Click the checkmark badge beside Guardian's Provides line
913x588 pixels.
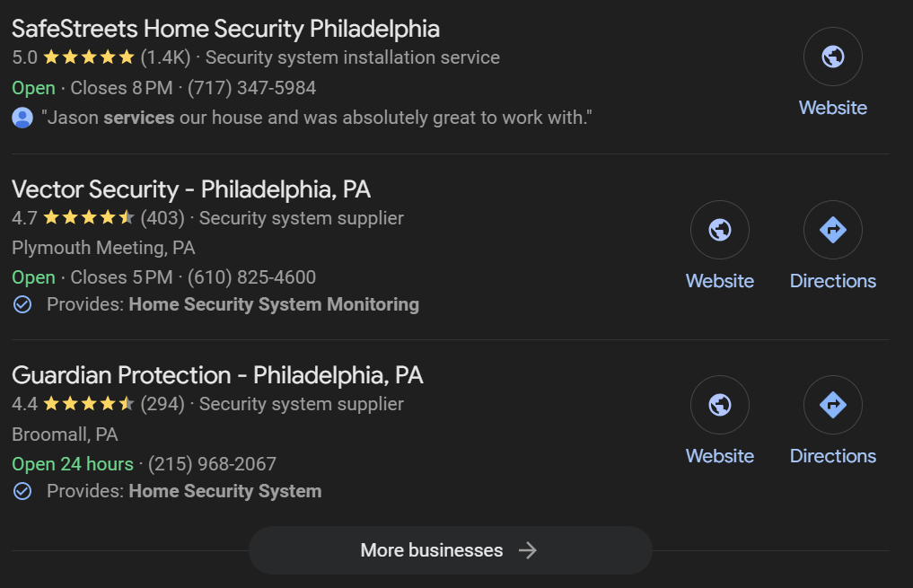pos(21,491)
